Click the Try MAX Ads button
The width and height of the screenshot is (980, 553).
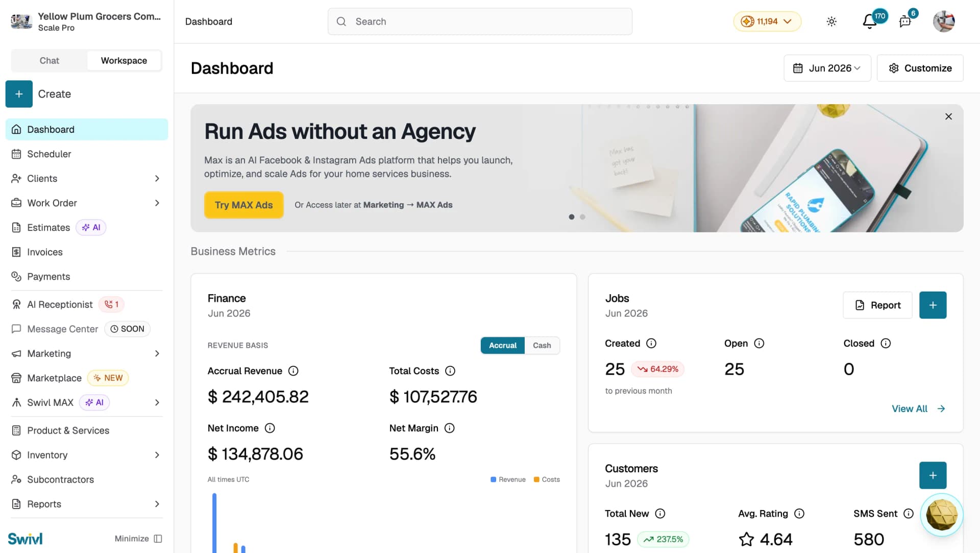coord(243,205)
